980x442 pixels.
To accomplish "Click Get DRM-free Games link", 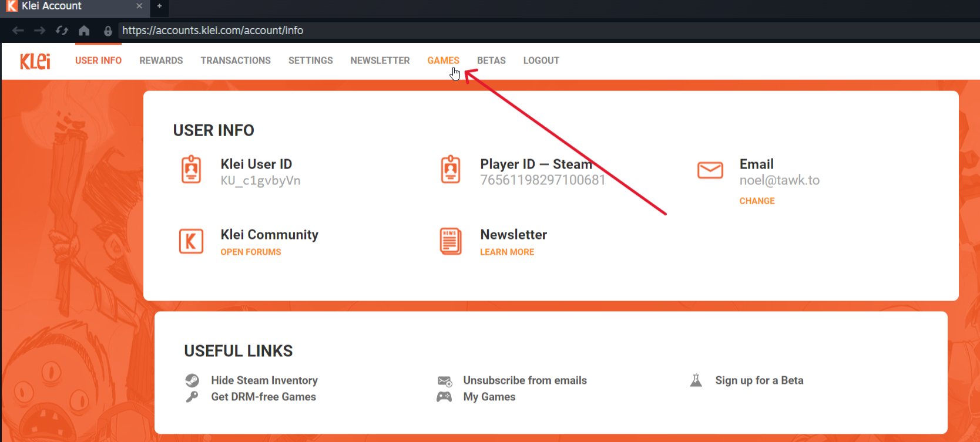I will click(x=263, y=397).
